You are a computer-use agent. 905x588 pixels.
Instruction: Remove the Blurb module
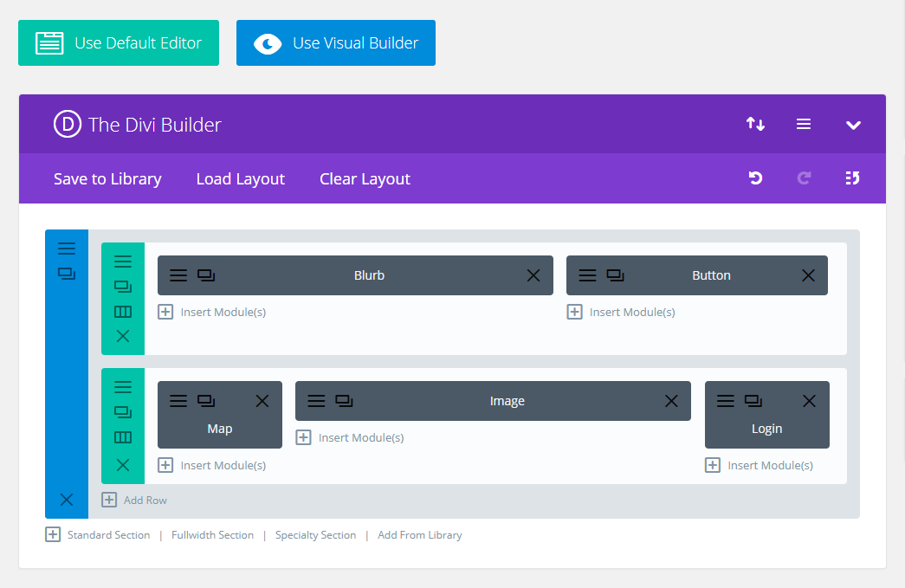pyautogui.click(x=533, y=275)
